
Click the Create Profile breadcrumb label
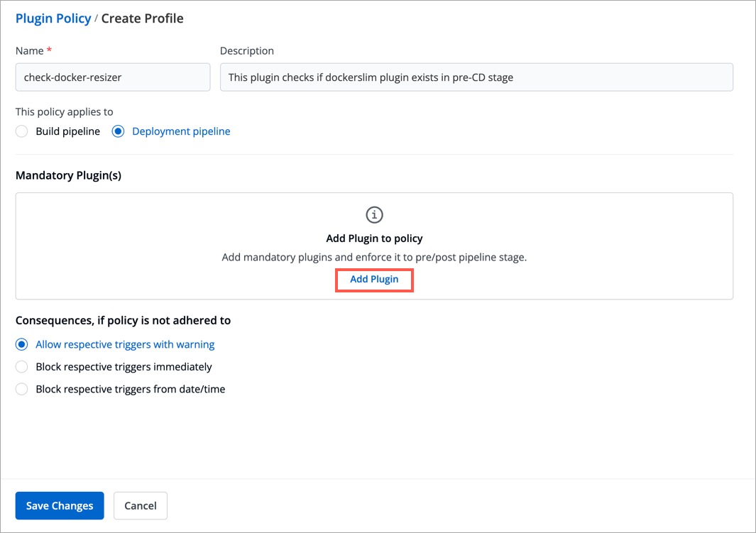[x=142, y=18]
